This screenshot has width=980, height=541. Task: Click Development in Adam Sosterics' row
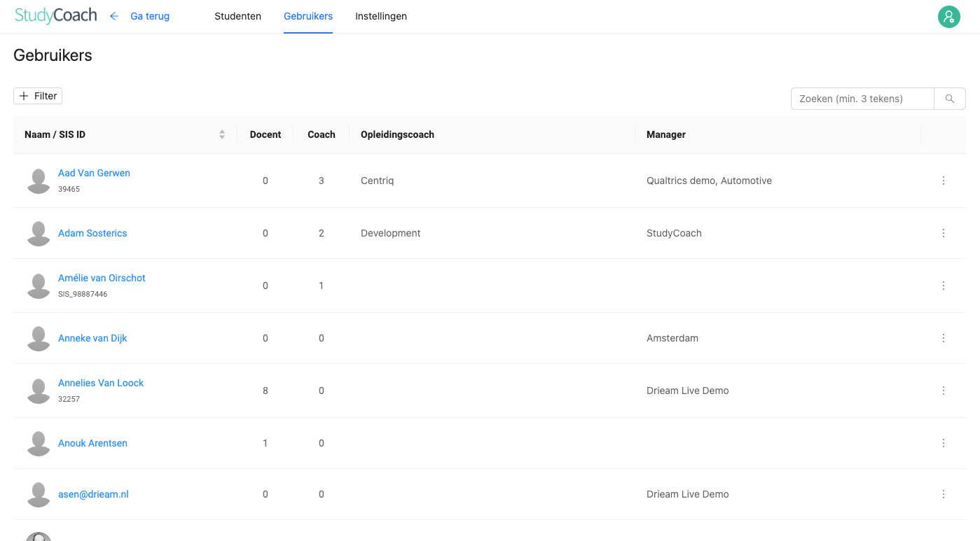point(391,233)
